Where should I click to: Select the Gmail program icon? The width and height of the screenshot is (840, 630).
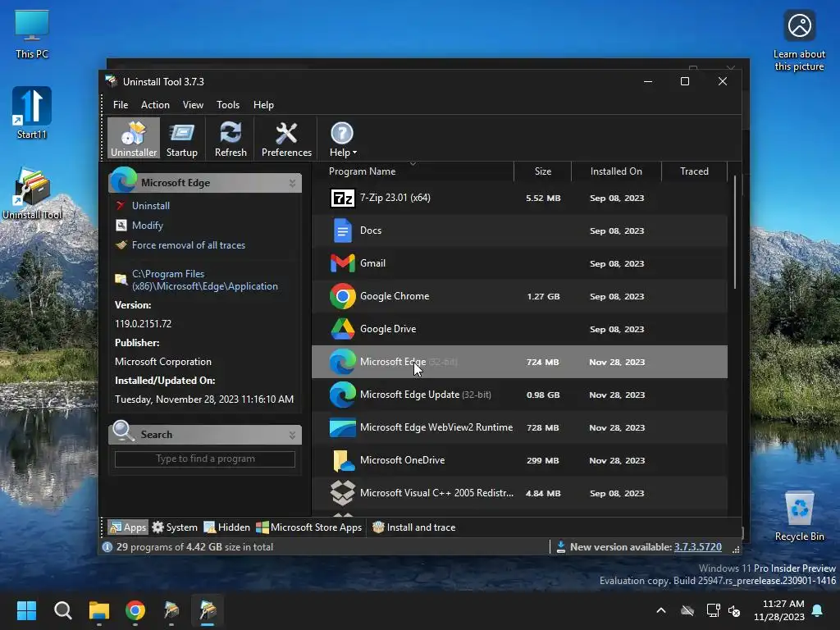(342, 263)
